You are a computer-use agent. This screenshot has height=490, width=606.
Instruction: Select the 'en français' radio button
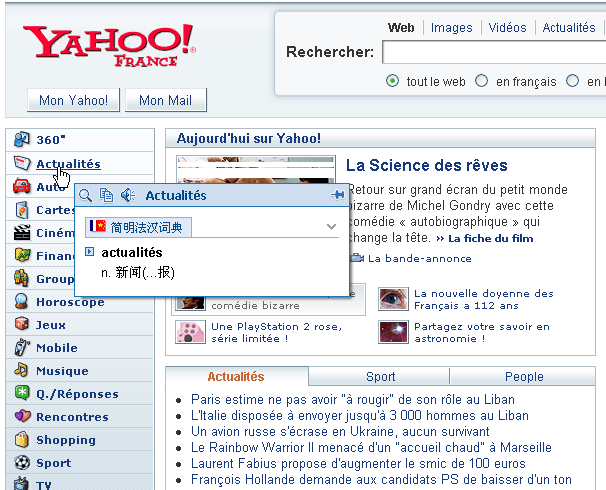(x=482, y=81)
